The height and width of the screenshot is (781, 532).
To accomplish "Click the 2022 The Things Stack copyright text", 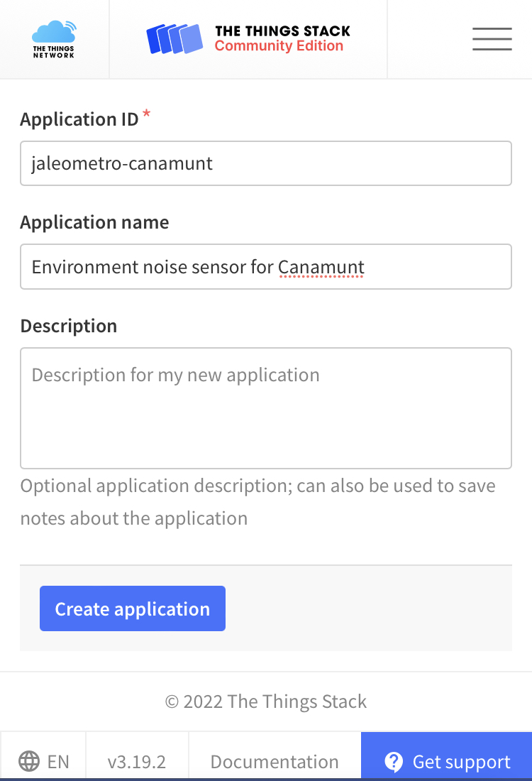I will tap(266, 701).
